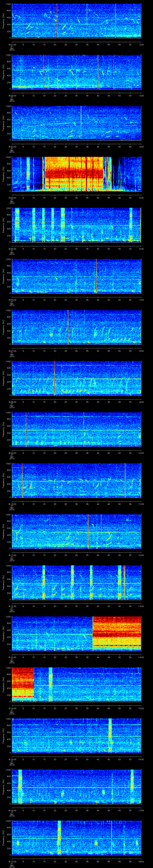Click the large red noise burst in the 8:04:00 spectrogram
Image resolution: width=153 pixels, height=868 pixels.
pyautogui.click(x=74, y=174)
